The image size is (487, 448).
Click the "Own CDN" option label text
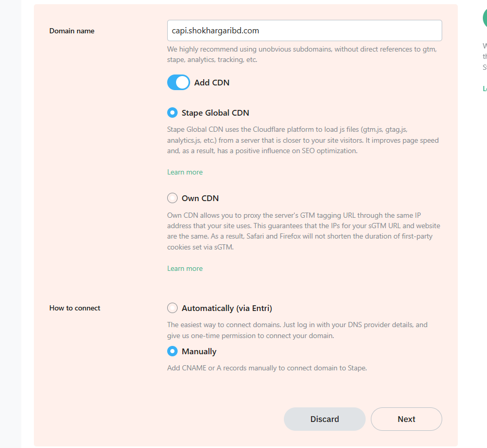coord(200,198)
